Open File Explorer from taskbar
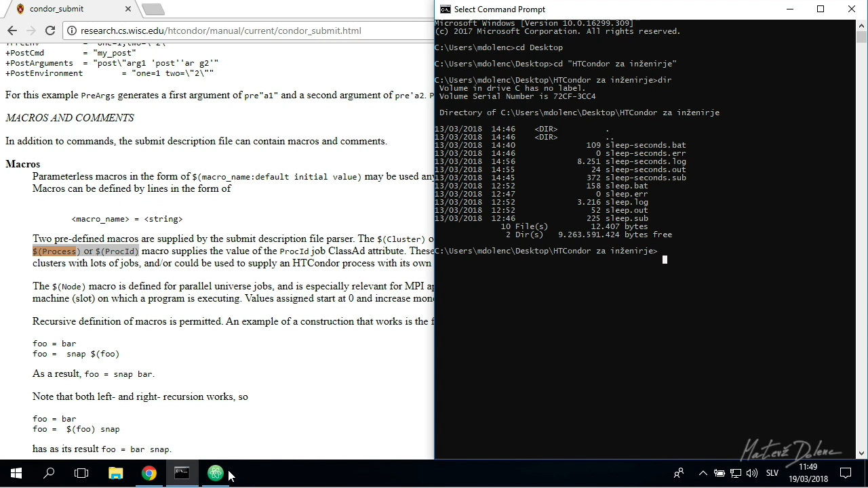 [115, 473]
